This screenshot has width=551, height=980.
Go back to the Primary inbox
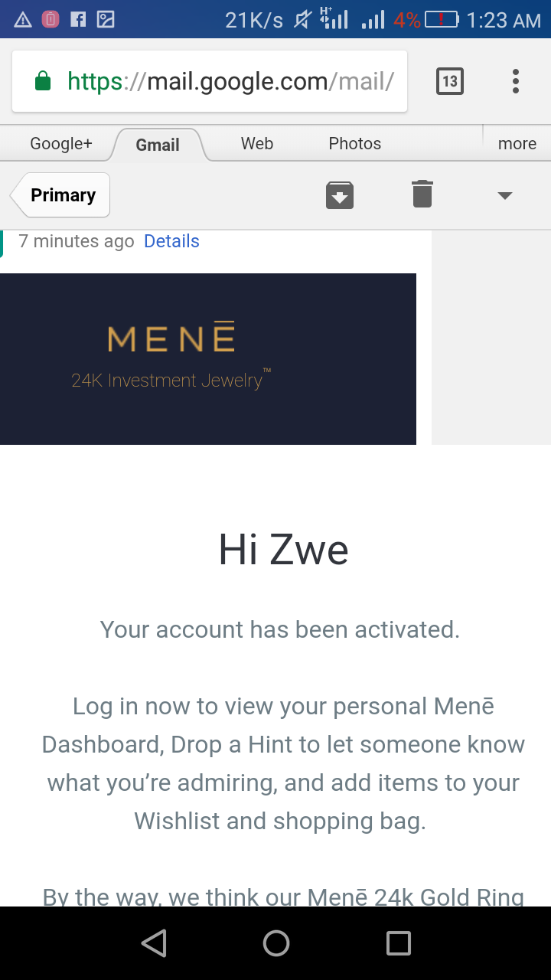pos(63,195)
